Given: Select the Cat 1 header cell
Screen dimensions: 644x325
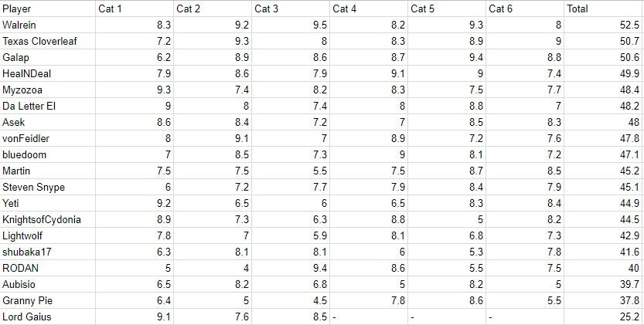Looking at the screenshot, I should (135, 9).
